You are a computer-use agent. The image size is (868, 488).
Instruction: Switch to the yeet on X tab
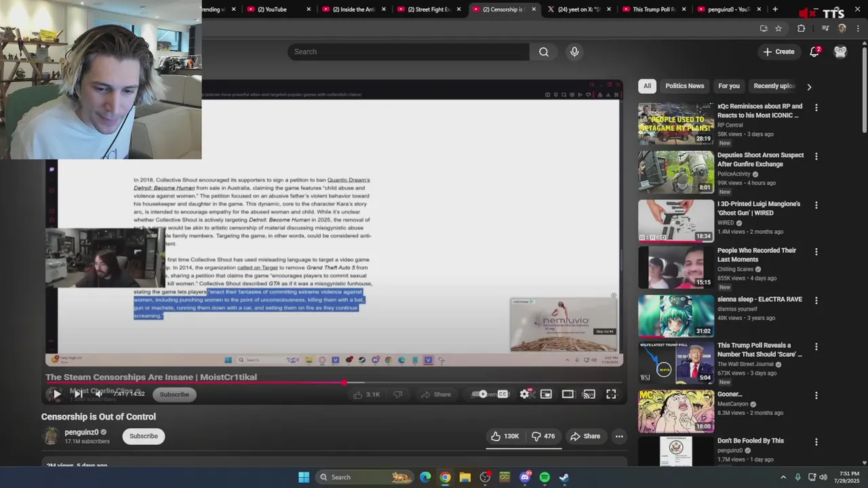pyautogui.click(x=578, y=9)
